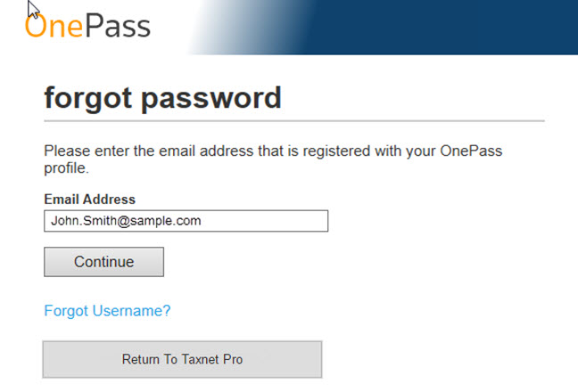The width and height of the screenshot is (586, 392).
Task: Click the forgot password heading
Action: click(162, 98)
